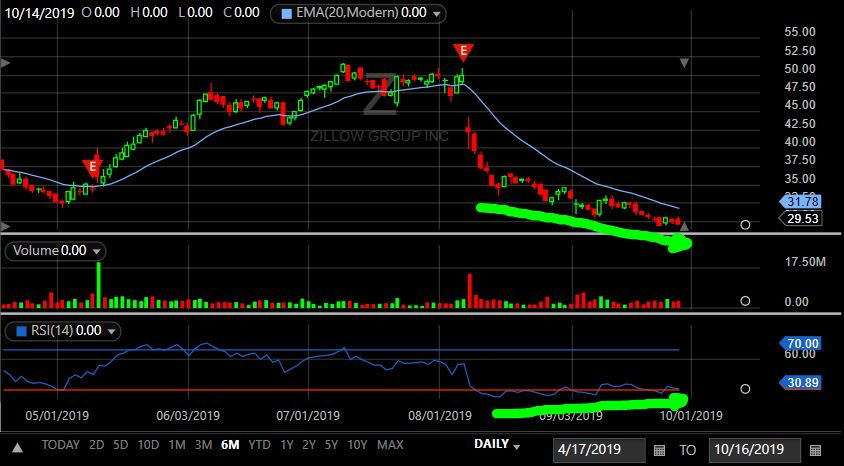Image resolution: width=844 pixels, height=466 pixels.
Task: Open the EMA(20,Modern) indicator dropdown
Action: 437,14
